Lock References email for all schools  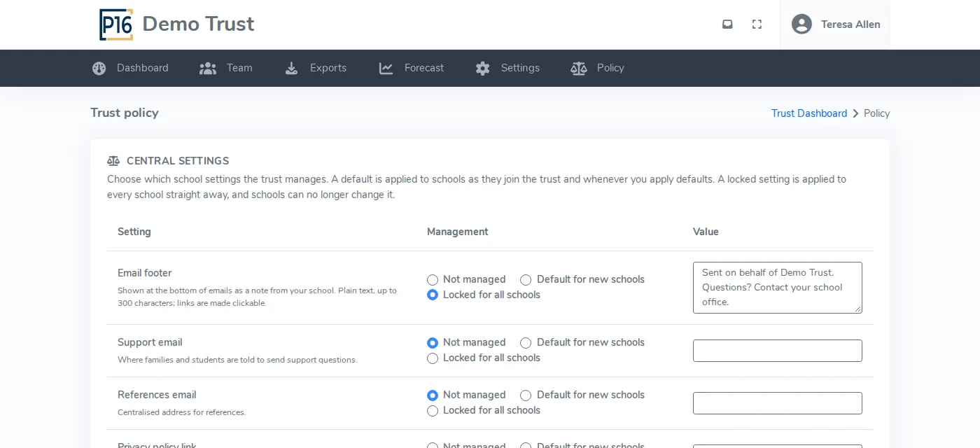pos(433,411)
